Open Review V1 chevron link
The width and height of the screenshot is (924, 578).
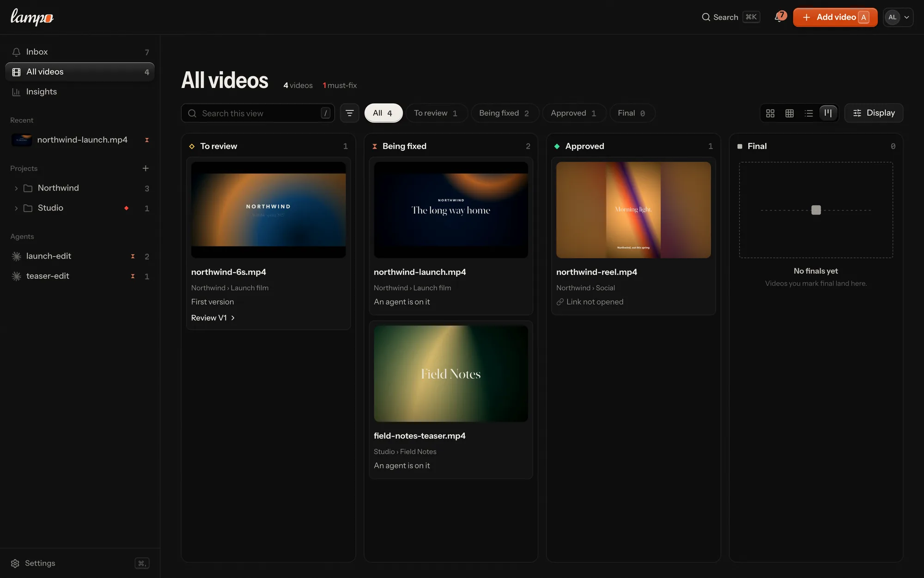tap(213, 318)
